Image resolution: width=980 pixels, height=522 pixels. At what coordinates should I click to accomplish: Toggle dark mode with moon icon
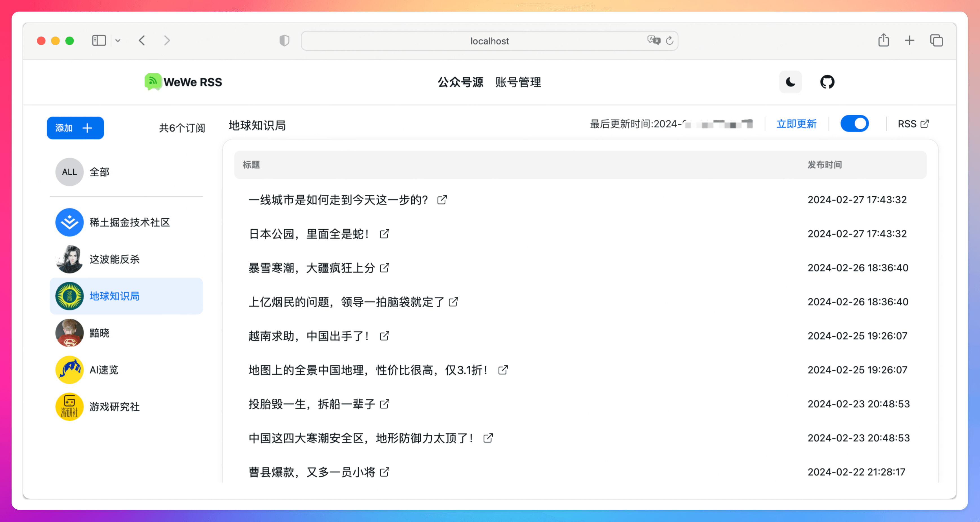point(790,82)
